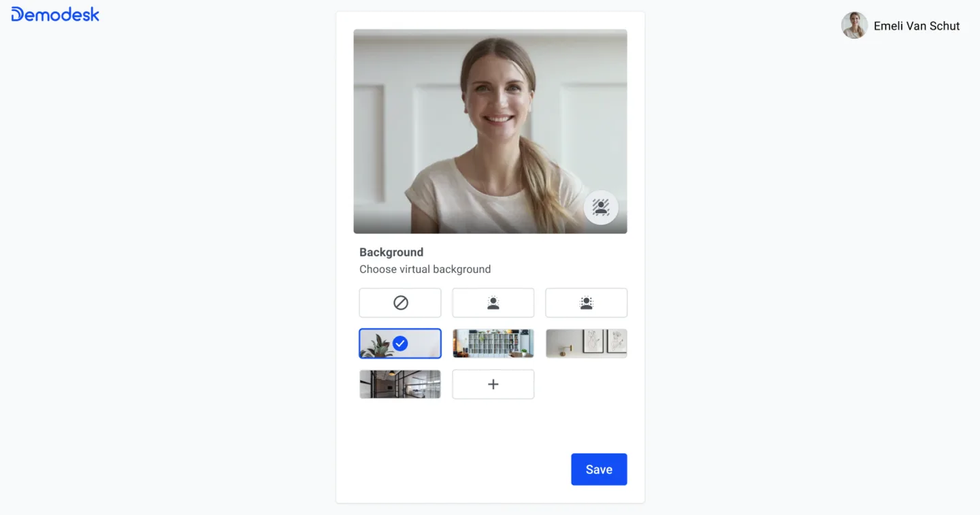This screenshot has height=515, width=980.
Task: Save the background settings
Action: pyautogui.click(x=599, y=469)
